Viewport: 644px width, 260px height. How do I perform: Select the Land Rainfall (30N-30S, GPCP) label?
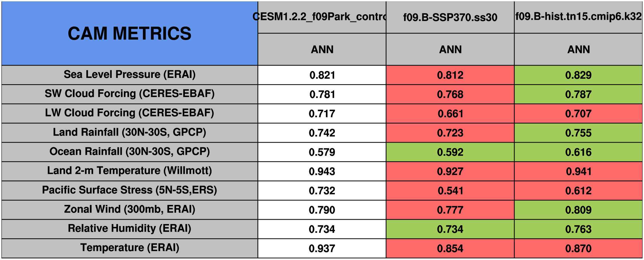point(130,132)
